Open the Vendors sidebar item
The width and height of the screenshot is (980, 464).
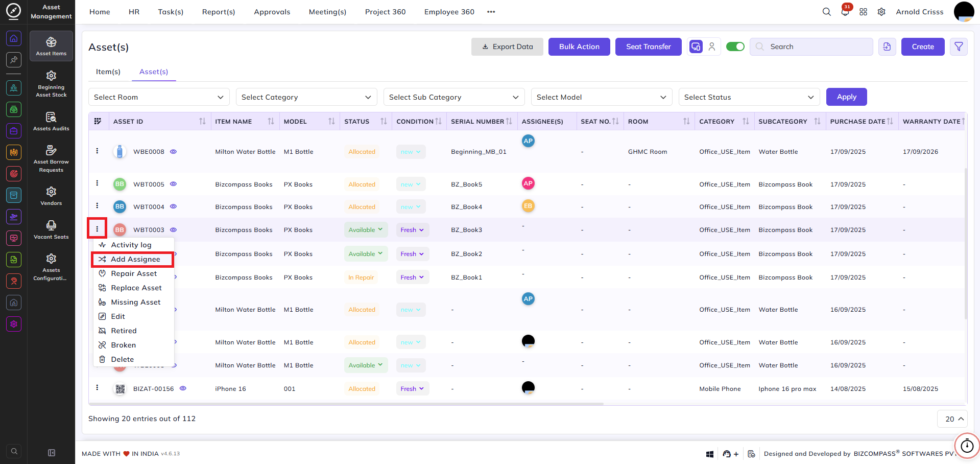pos(51,196)
